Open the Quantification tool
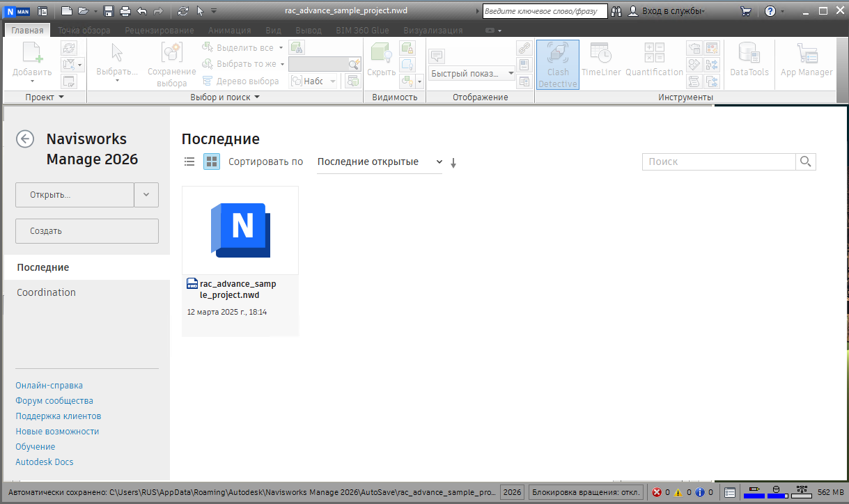849x504 pixels. (654, 60)
